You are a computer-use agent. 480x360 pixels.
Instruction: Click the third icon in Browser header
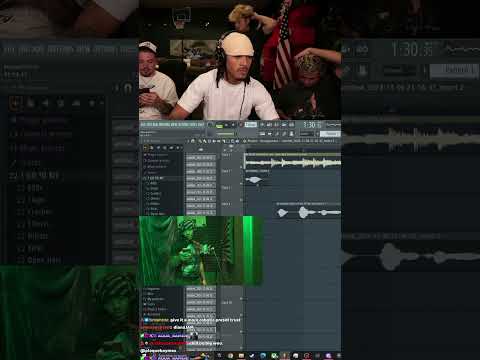(x=158, y=147)
